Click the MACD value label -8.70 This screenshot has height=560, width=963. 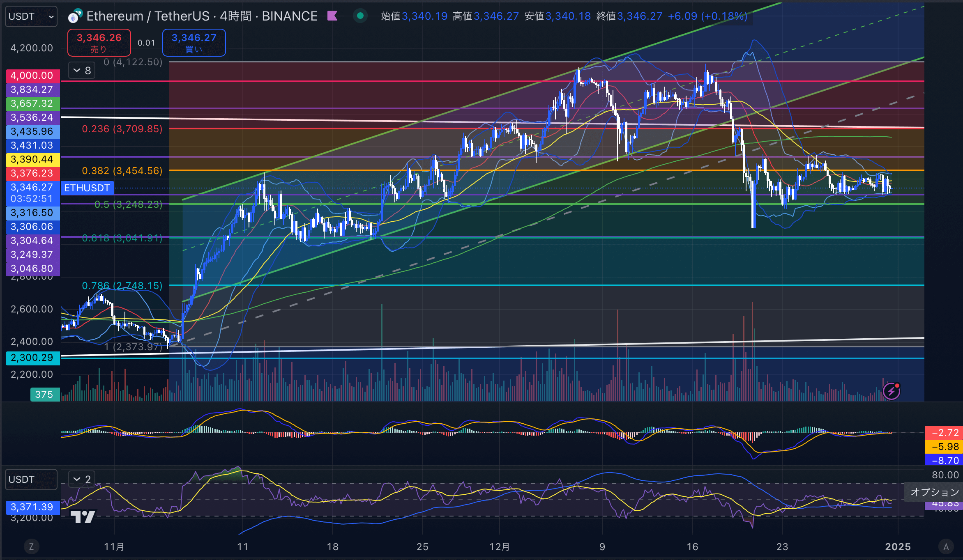(x=944, y=460)
